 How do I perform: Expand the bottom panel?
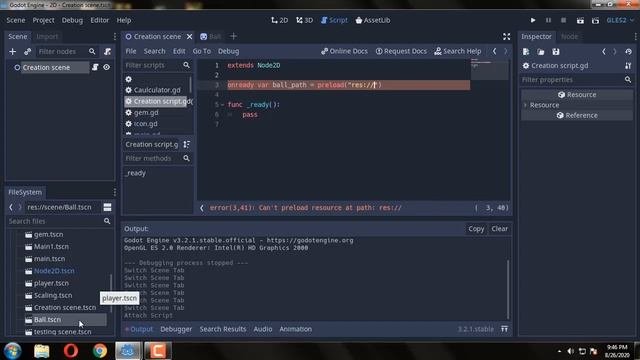504,329
